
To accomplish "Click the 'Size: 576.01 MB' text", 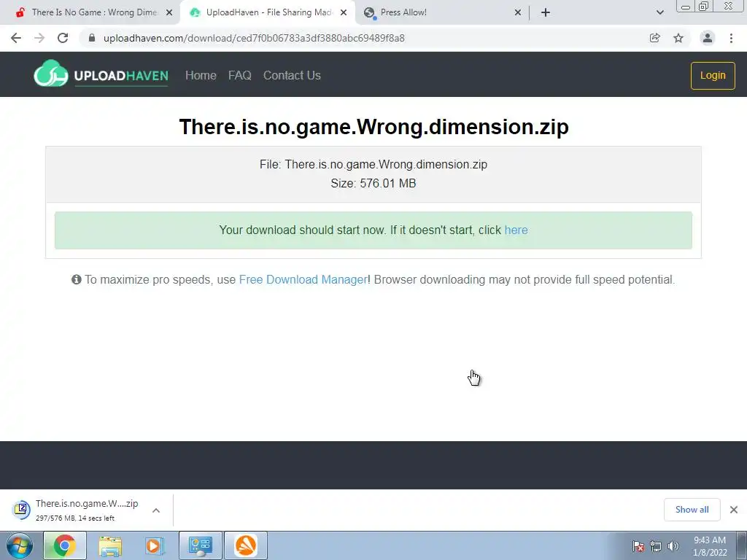I will (373, 183).
